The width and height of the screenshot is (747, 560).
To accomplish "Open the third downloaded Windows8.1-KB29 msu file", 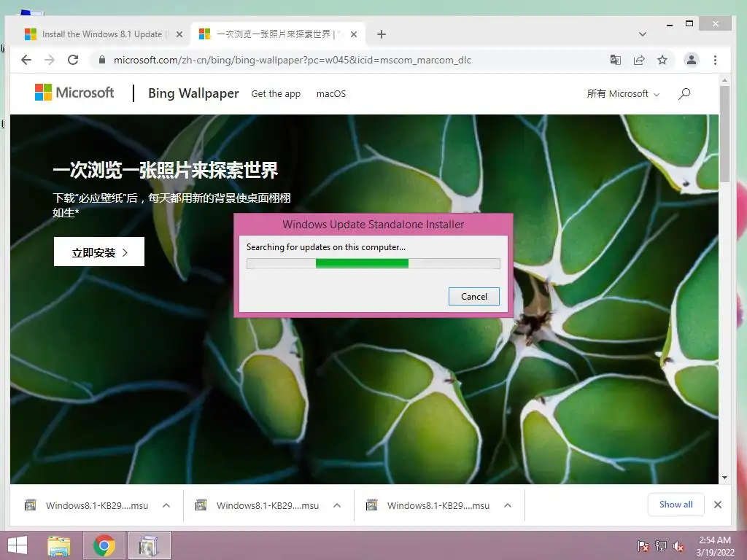I will [x=438, y=506].
